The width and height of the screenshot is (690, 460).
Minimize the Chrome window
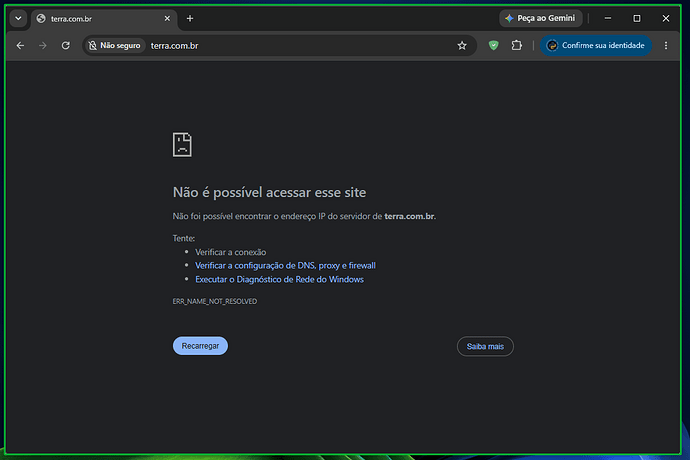tap(608, 18)
